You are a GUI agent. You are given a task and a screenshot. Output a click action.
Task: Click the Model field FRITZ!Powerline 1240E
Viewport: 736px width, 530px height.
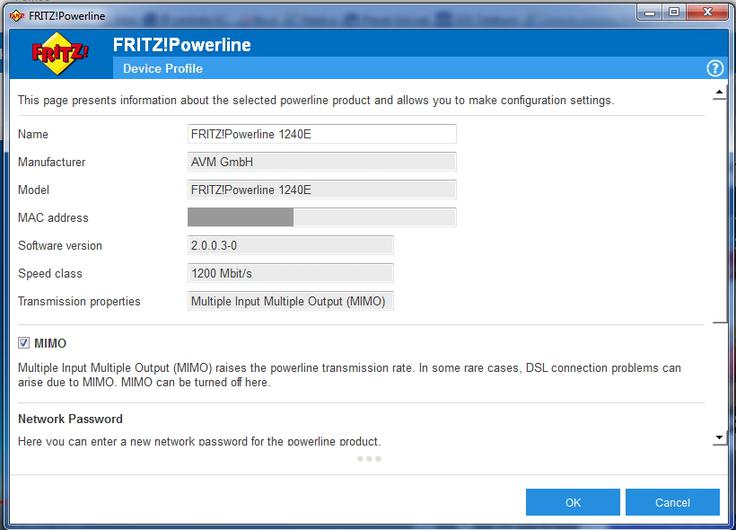pos(322,190)
